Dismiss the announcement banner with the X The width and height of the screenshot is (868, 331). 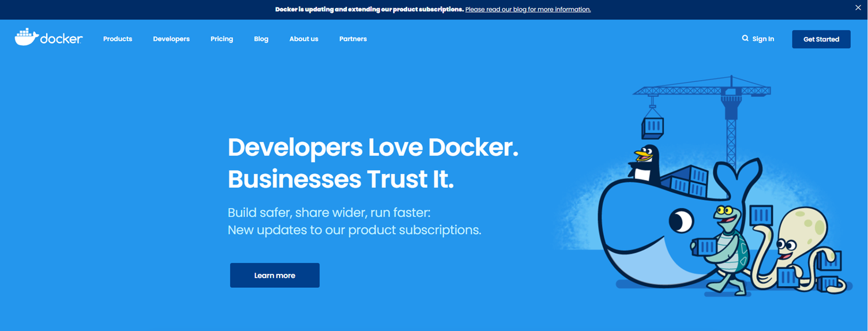[858, 8]
